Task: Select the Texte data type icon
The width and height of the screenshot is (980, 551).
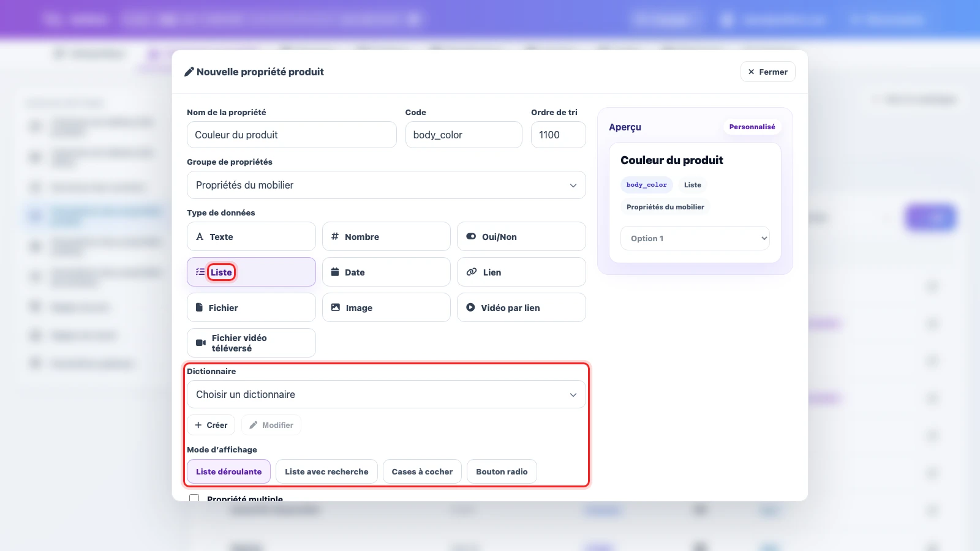Action: [x=200, y=236]
